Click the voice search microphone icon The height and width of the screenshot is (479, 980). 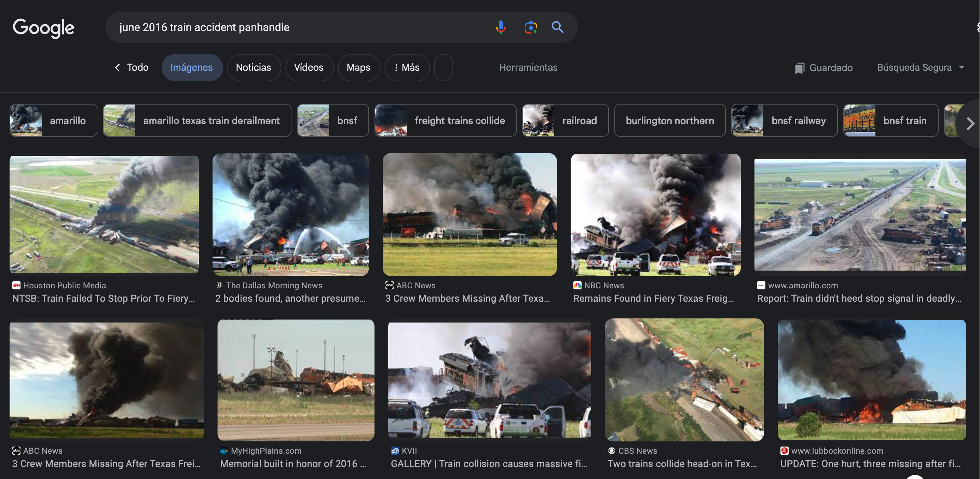(501, 27)
